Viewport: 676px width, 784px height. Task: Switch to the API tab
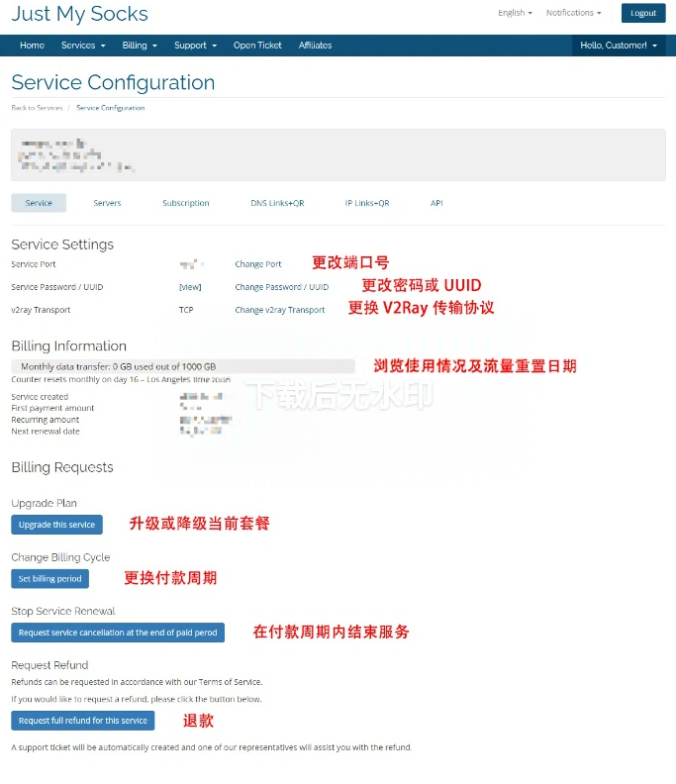coord(436,203)
